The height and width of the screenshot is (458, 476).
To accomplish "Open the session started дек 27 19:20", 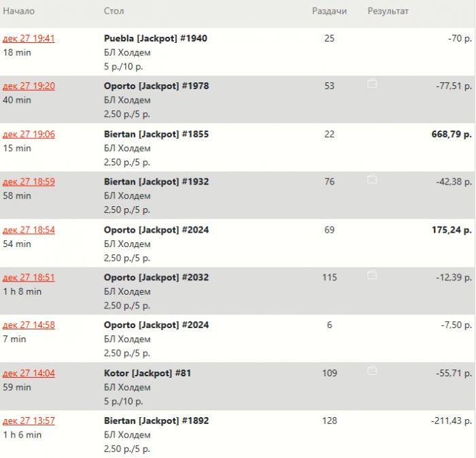I will [29, 86].
